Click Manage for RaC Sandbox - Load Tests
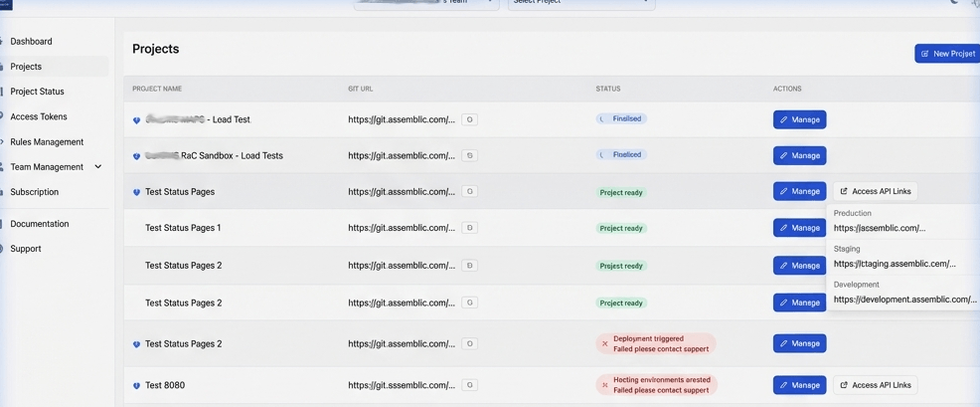Screen dimensions: 980x407 pos(799,155)
